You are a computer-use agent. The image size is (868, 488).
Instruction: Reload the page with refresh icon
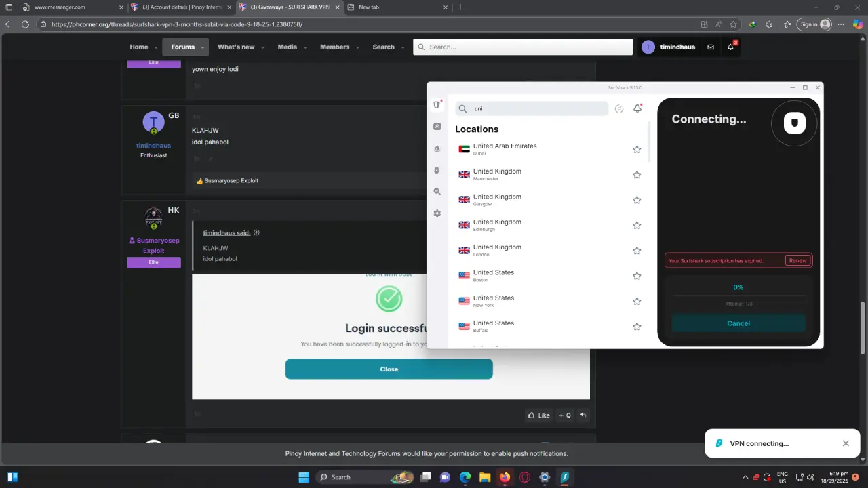coord(25,24)
